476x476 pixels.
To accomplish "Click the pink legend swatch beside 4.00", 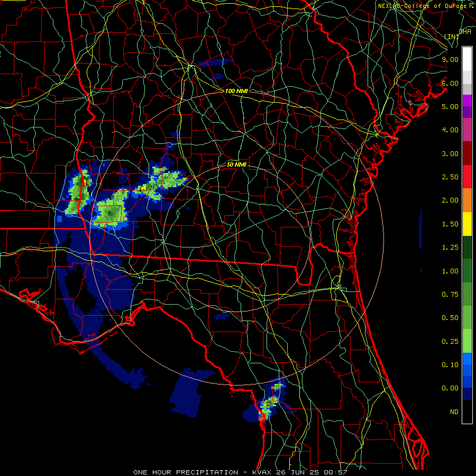I will (467, 130).
